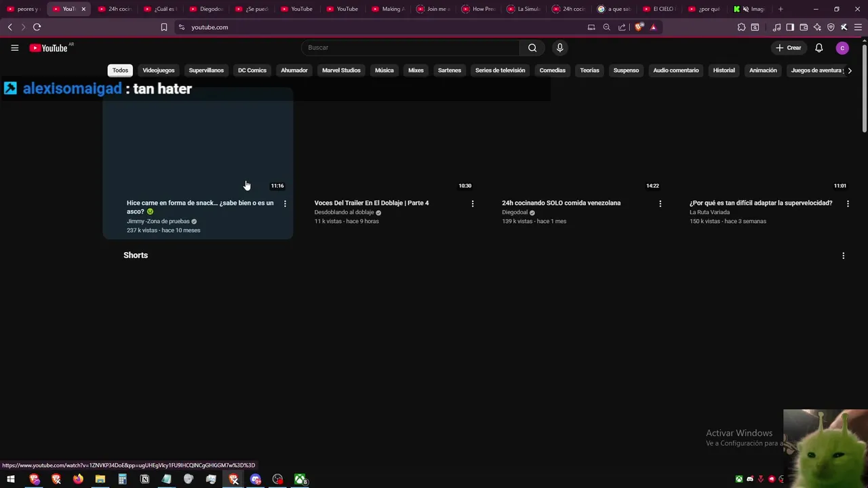
Task: Start voice search with microphone icon
Action: tap(559, 47)
